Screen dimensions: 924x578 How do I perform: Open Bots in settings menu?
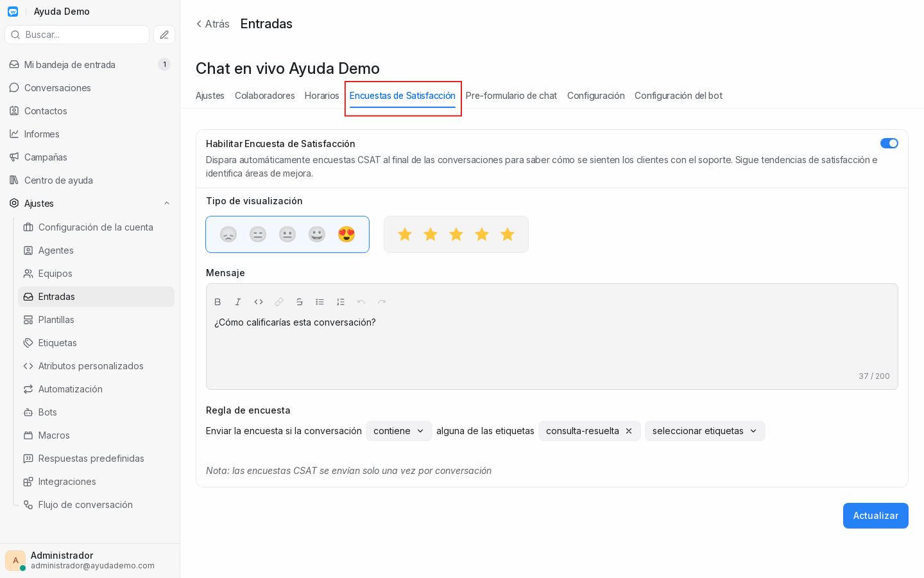(96, 412)
